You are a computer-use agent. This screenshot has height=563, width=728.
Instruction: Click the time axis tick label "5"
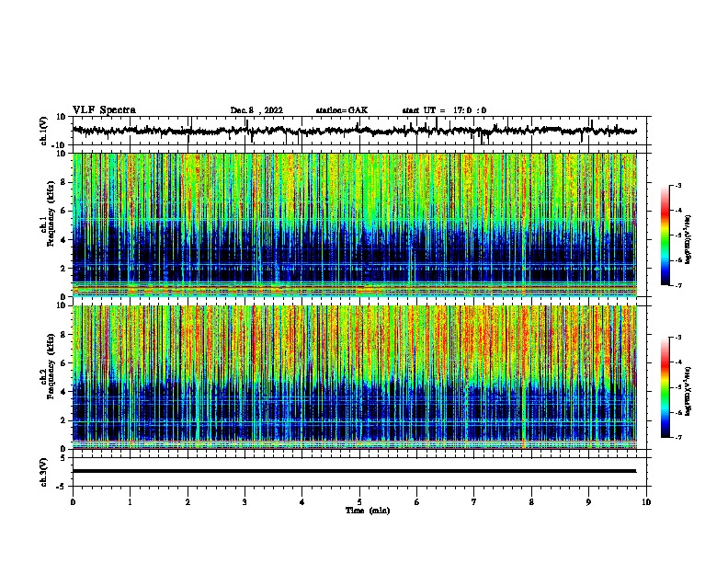tap(359, 502)
